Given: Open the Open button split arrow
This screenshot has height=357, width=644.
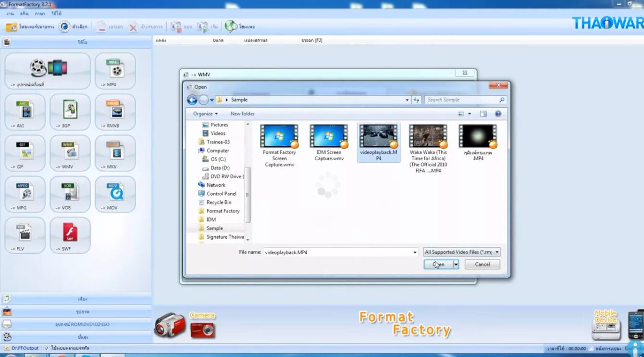Looking at the screenshot, I should [x=456, y=264].
